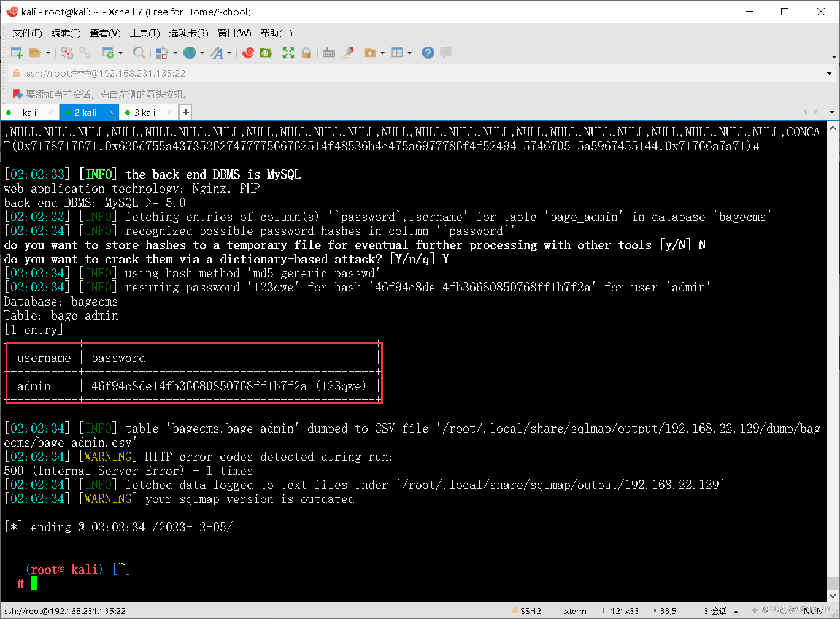Click the Open Session folder icon
The height and width of the screenshot is (619, 840).
[36, 53]
